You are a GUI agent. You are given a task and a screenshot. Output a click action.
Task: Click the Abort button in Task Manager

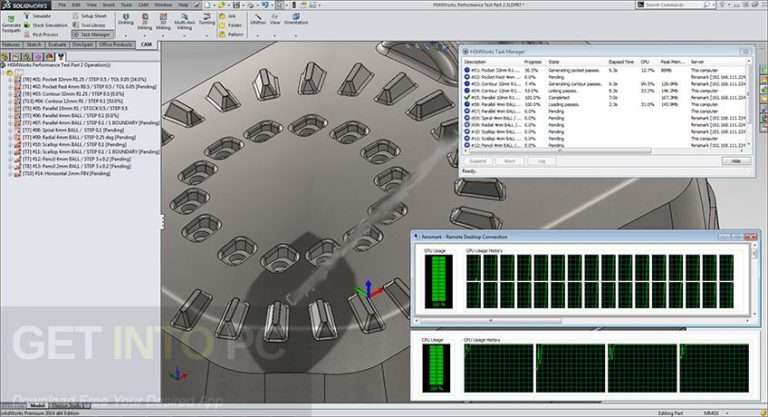pyautogui.click(x=509, y=161)
